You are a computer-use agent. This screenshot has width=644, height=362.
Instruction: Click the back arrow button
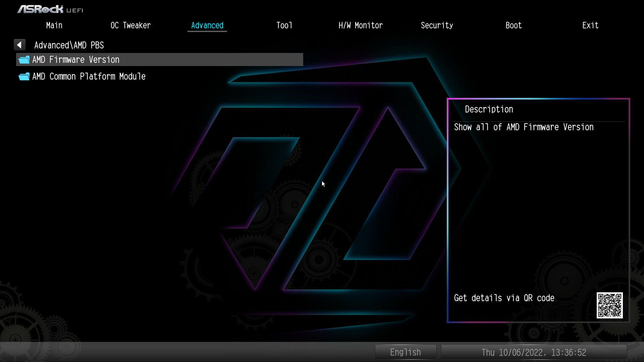(x=19, y=45)
